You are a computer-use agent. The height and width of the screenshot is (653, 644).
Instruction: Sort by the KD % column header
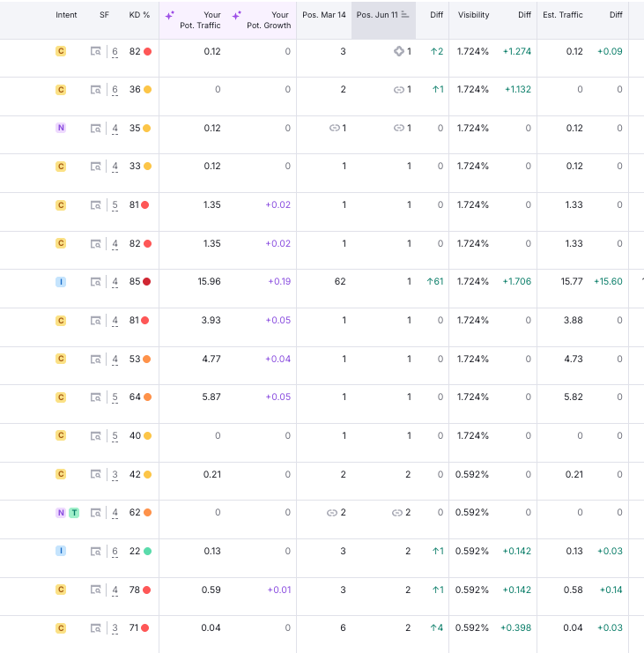(x=139, y=15)
